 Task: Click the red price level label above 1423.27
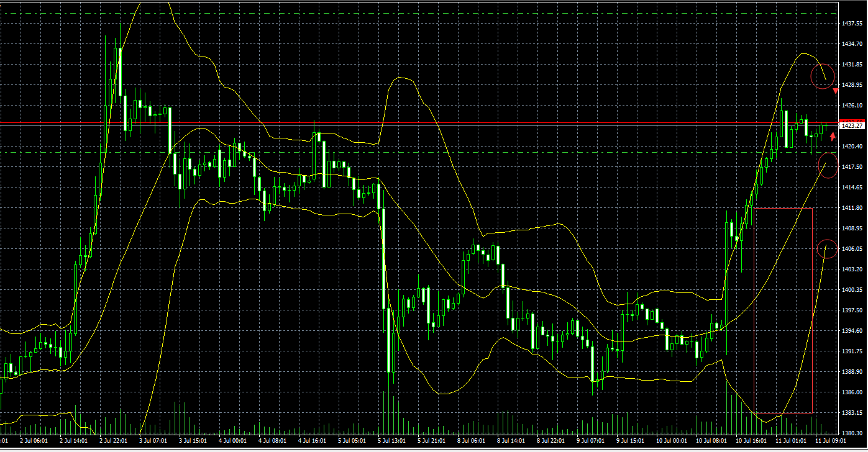tap(852, 121)
